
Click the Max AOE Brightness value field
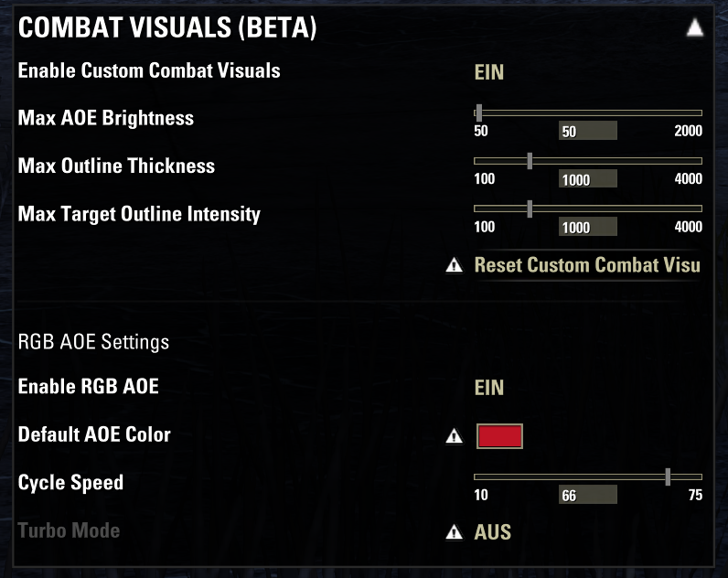pyautogui.click(x=587, y=131)
